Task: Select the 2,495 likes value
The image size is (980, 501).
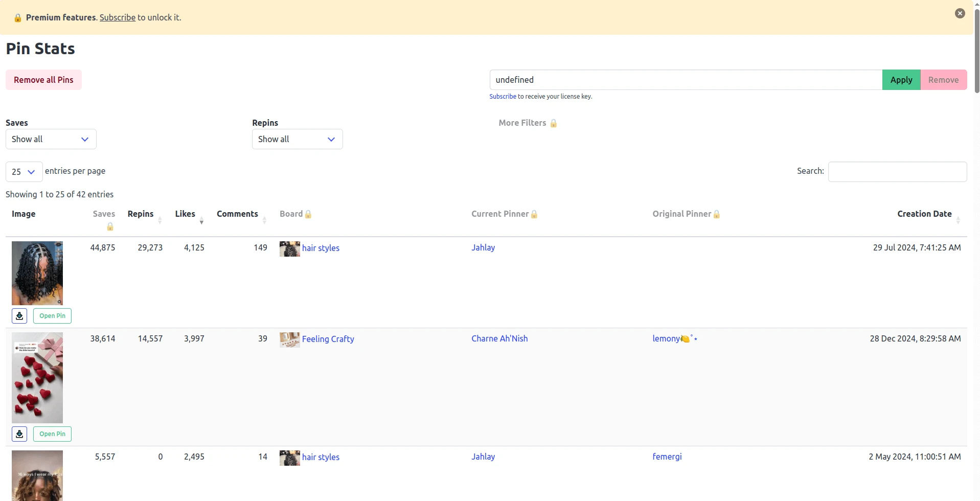Action: (x=194, y=457)
